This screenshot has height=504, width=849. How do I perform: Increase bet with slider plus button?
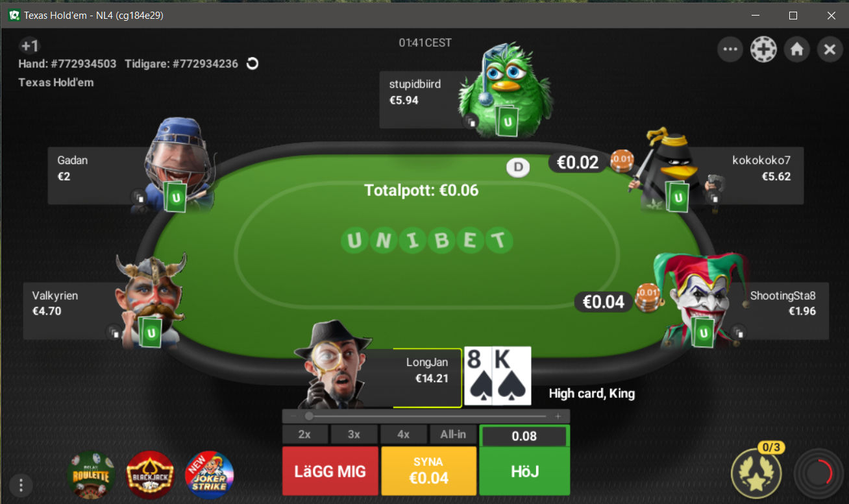pyautogui.click(x=558, y=416)
